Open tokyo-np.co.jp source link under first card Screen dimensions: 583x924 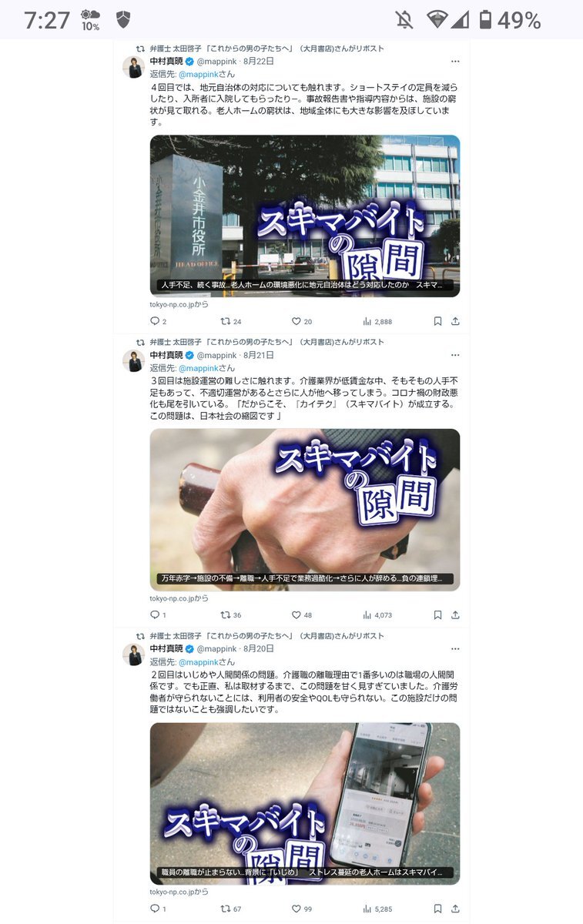(x=179, y=304)
